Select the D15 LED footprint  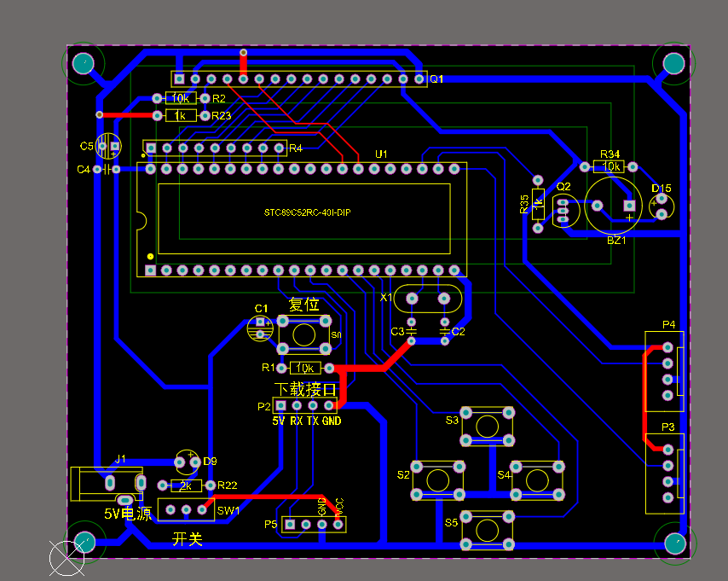click(x=662, y=206)
